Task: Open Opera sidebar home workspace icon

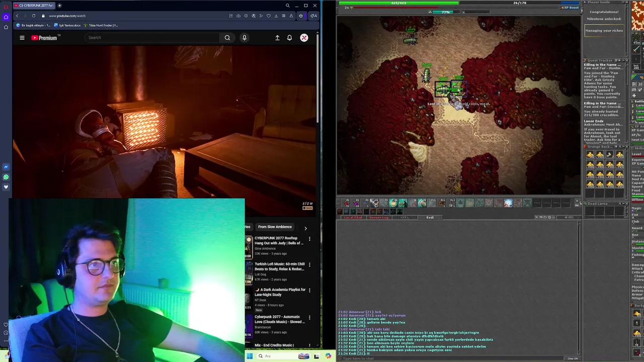Action: [6, 17]
